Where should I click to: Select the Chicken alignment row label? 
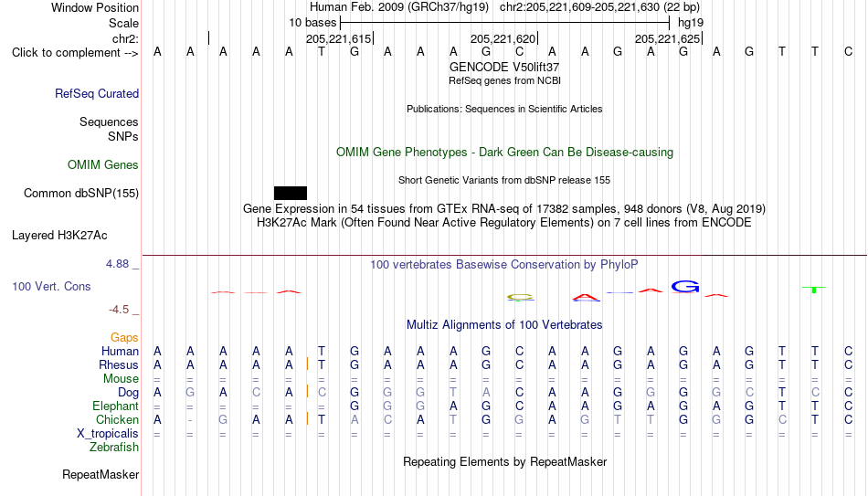(117, 419)
